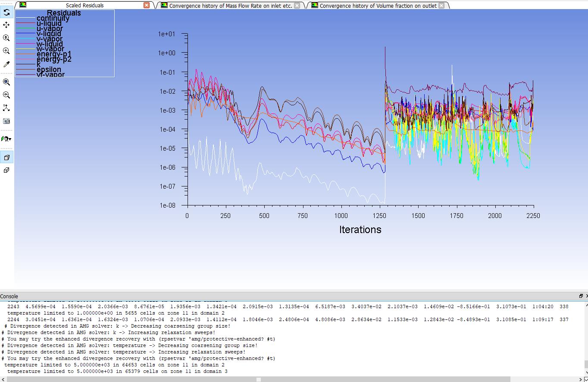This screenshot has width=588, height=382.
Task: Click the camera snapshot icon
Action: click(6, 121)
